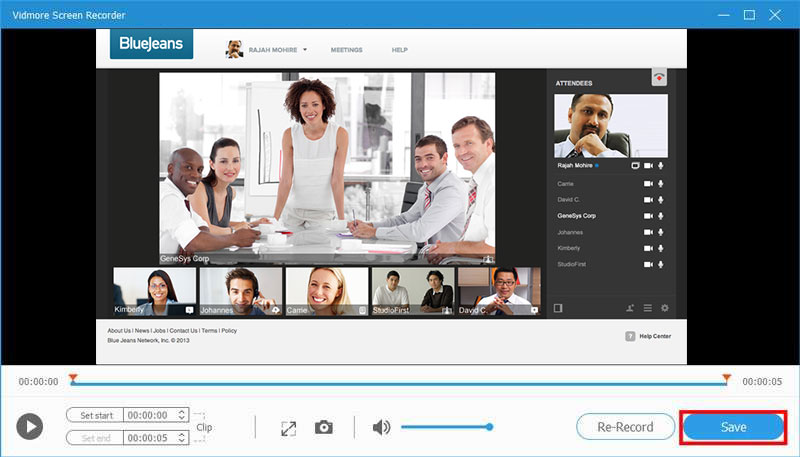Click the Clip bracket icon

[202, 426]
